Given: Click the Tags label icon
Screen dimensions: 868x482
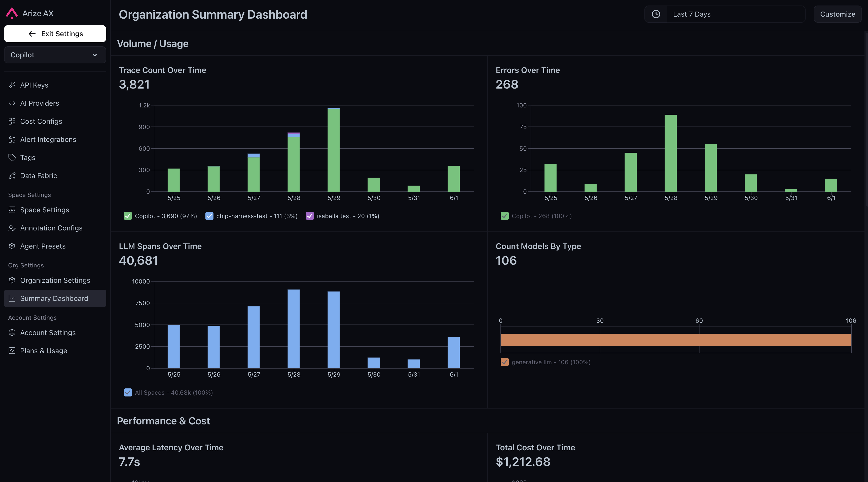Looking at the screenshot, I should tap(12, 157).
